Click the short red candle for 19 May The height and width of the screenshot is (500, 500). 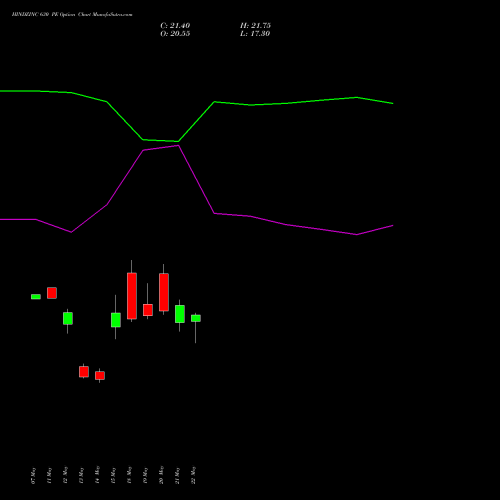tap(148, 310)
